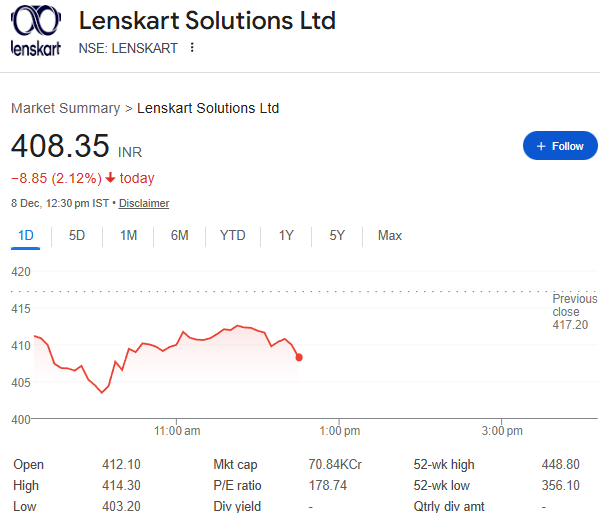Open the three-dot more options menu
Screen dimensions: 600x513
tap(192, 48)
